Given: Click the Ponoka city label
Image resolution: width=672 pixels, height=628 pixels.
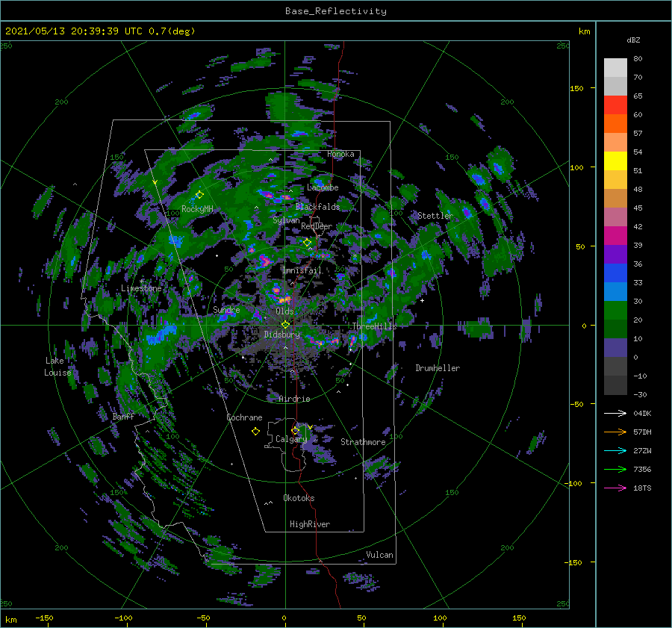Looking at the screenshot, I should pos(340,154).
